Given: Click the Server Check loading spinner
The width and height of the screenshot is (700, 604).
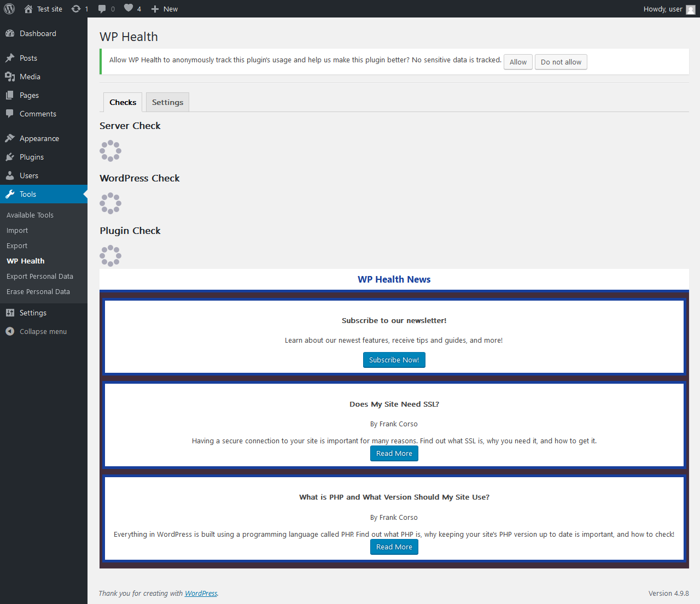Looking at the screenshot, I should [x=110, y=151].
